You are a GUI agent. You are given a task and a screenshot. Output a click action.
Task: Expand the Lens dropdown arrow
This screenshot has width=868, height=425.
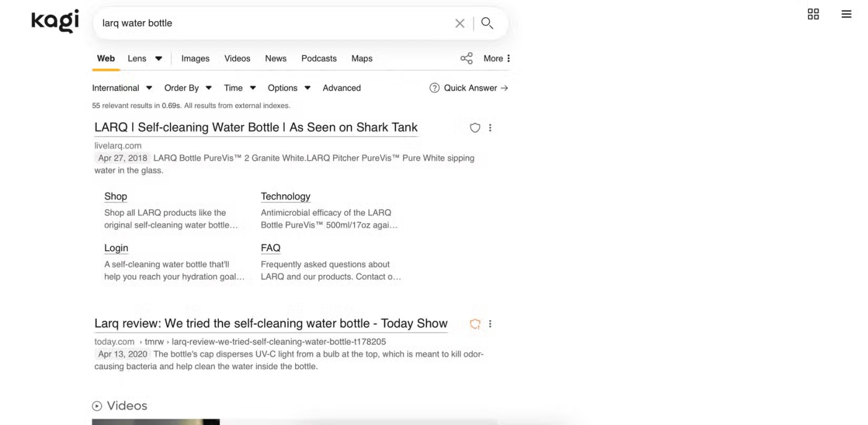[x=159, y=59]
